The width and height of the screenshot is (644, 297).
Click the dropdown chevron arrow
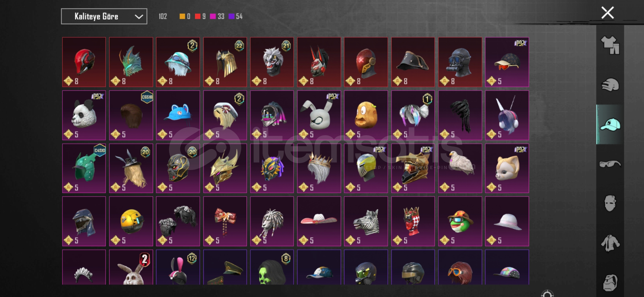(x=139, y=17)
